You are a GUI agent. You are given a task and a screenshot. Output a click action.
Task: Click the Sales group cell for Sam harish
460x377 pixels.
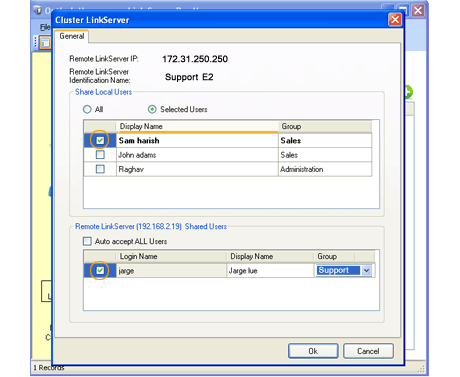point(325,140)
